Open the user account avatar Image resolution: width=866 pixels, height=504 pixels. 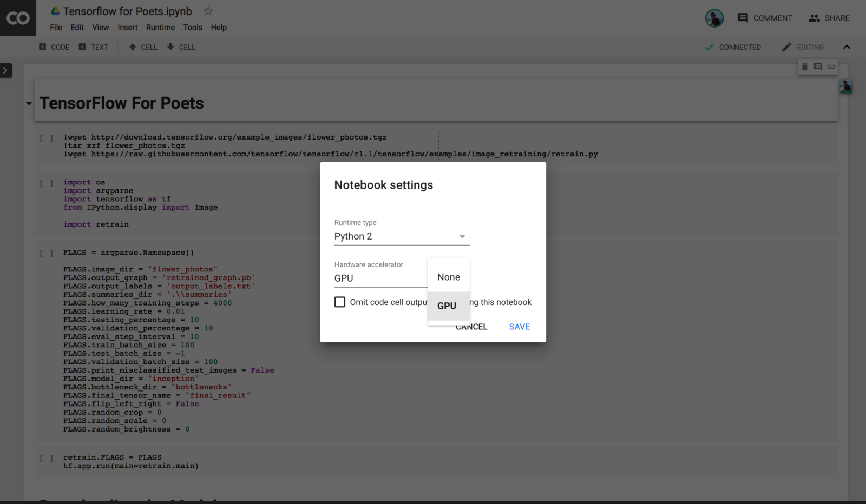pyautogui.click(x=714, y=18)
